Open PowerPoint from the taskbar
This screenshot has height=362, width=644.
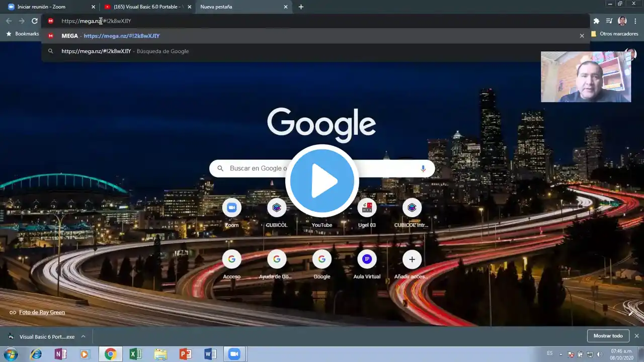(185, 354)
